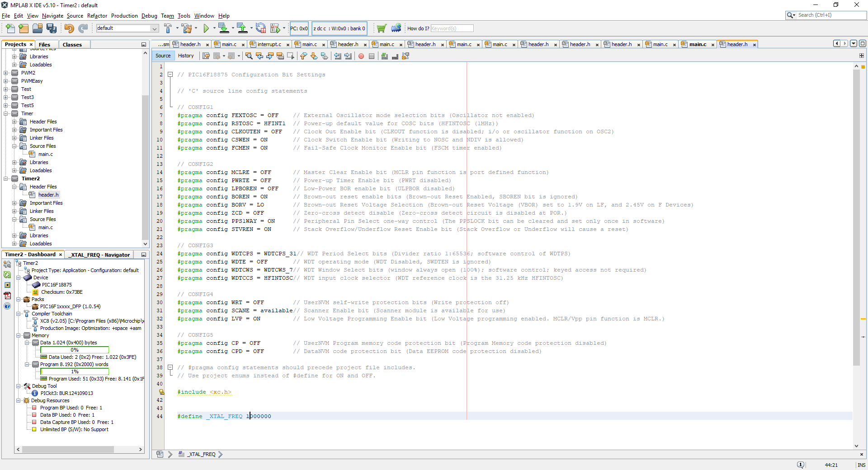Build the project with the hammer icon
The height and width of the screenshot is (470, 868).
pos(168,28)
